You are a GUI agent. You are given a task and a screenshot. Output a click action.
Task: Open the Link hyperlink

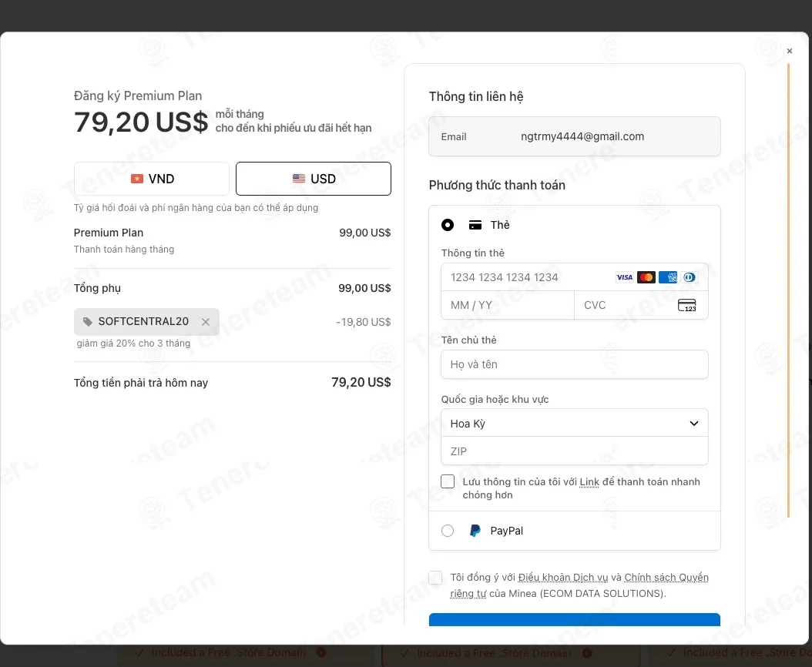(589, 482)
